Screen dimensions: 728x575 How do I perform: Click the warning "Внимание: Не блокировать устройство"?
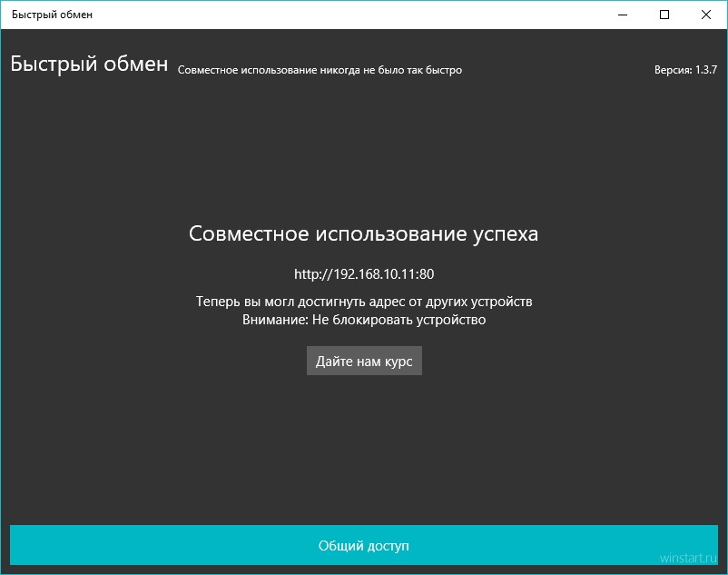(364, 320)
